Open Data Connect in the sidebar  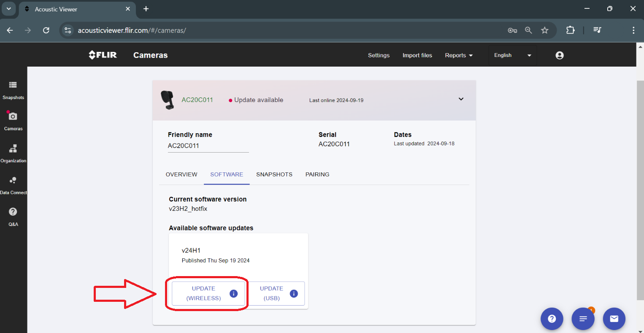click(13, 185)
